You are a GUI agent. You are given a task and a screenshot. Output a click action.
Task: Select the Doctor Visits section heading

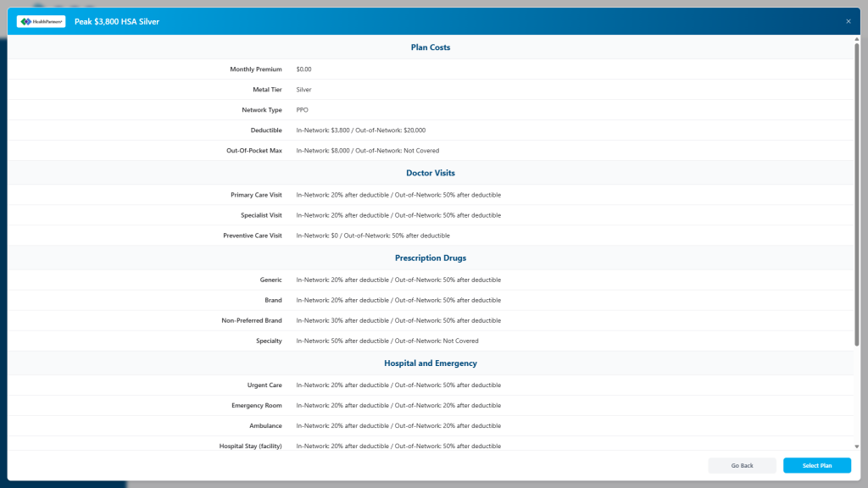(431, 173)
